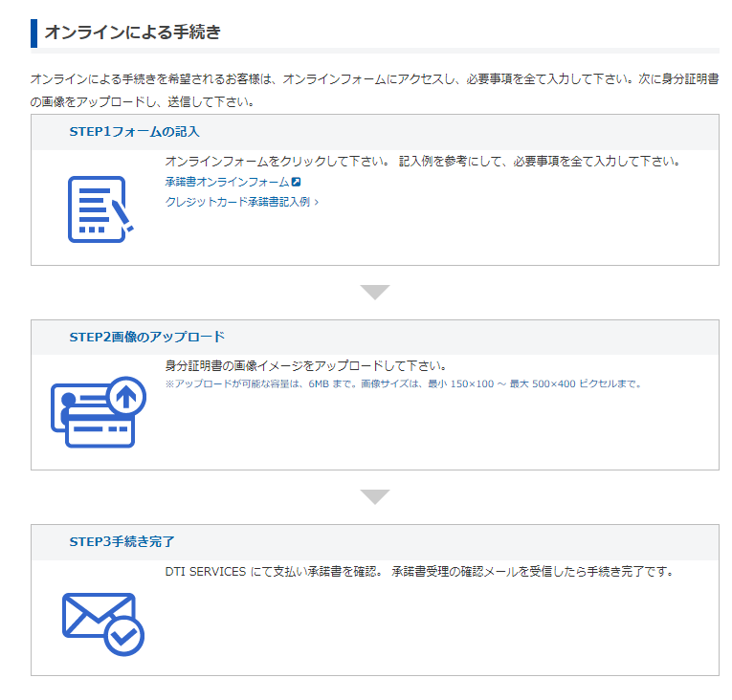Click the gray down arrow below STEP1 box
Viewport: 732px width, 700px height.
[374, 292]
